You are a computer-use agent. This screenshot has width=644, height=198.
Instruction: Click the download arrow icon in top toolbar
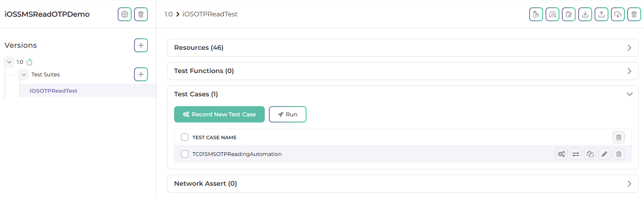click(x=585, y=14)
